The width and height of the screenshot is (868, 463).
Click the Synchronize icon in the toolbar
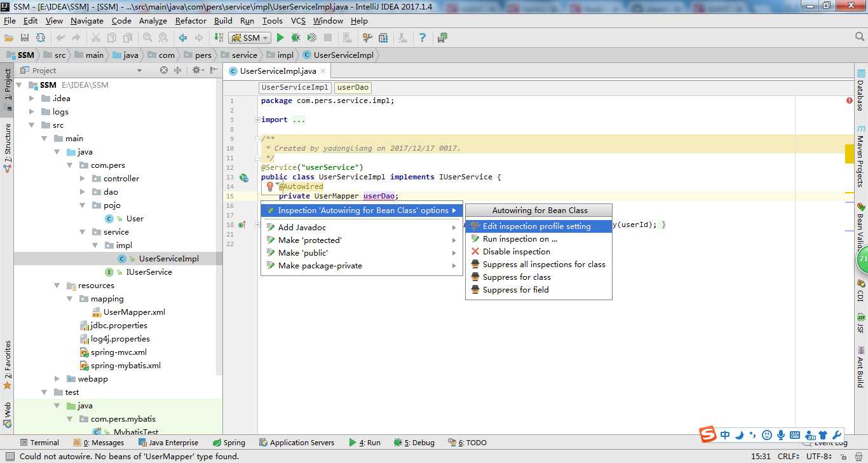(41, 38)
